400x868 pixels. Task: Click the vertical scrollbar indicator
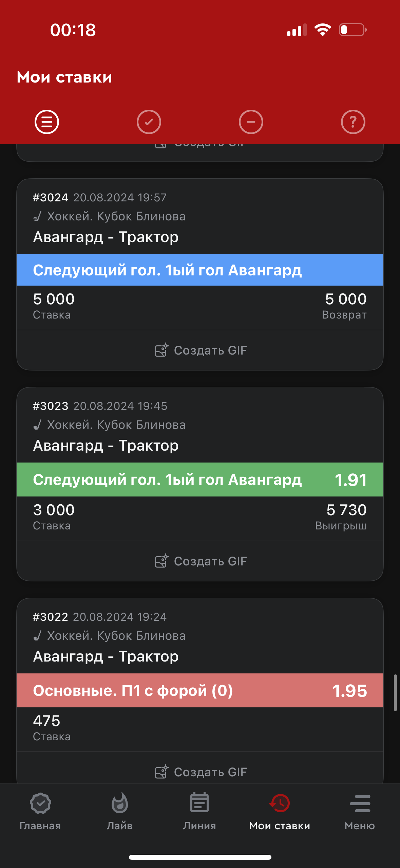(395, 693)
